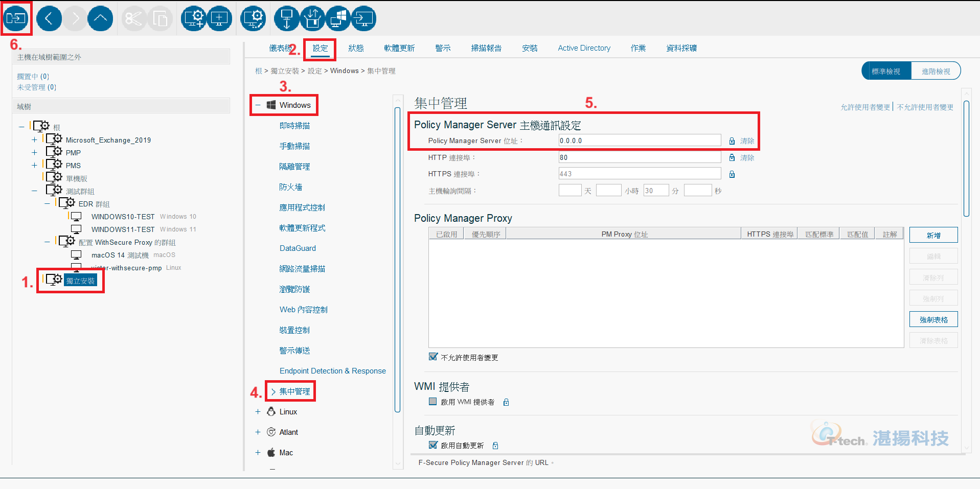Click 允許使用者變更 link at top right
980x489 pixels.
[865, 107]
